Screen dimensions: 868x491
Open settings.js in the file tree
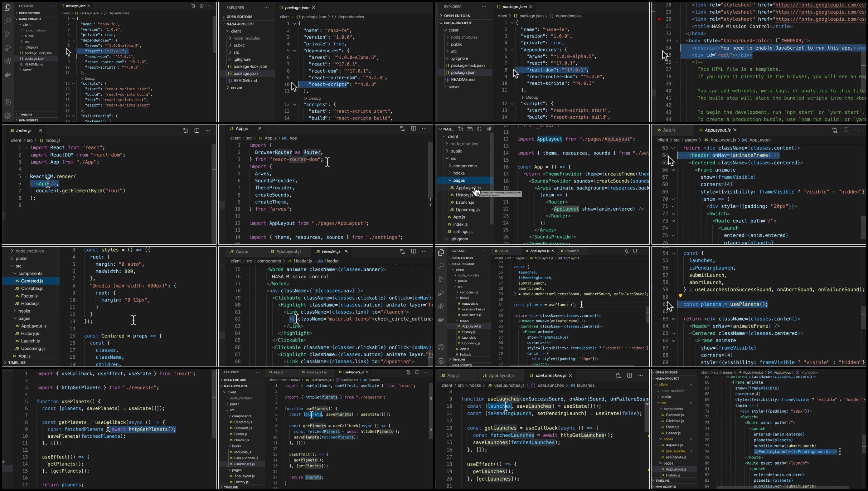coord(462,232)
